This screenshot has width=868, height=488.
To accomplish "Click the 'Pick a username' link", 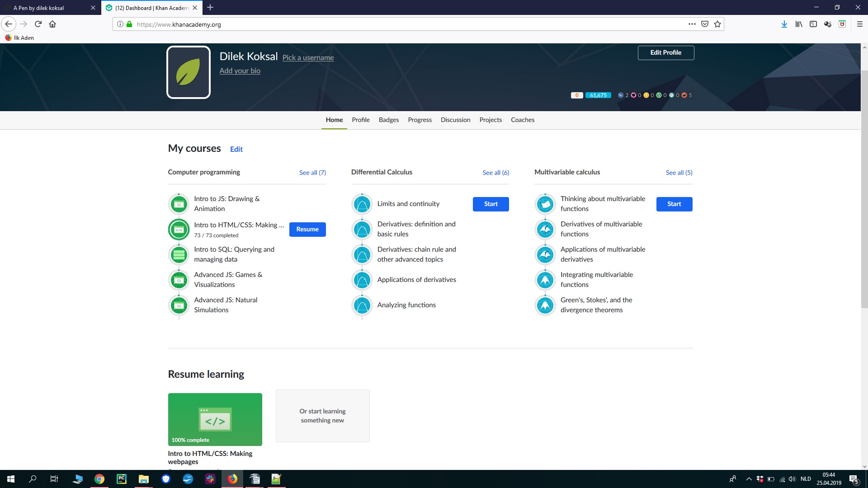I will pyautogui.click(x=308, y=58).
